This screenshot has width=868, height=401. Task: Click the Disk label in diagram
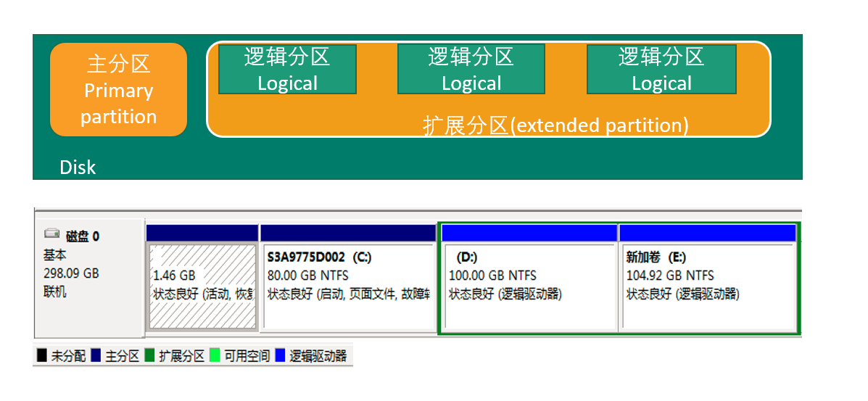pyautogui.click(x=78, y=168)
